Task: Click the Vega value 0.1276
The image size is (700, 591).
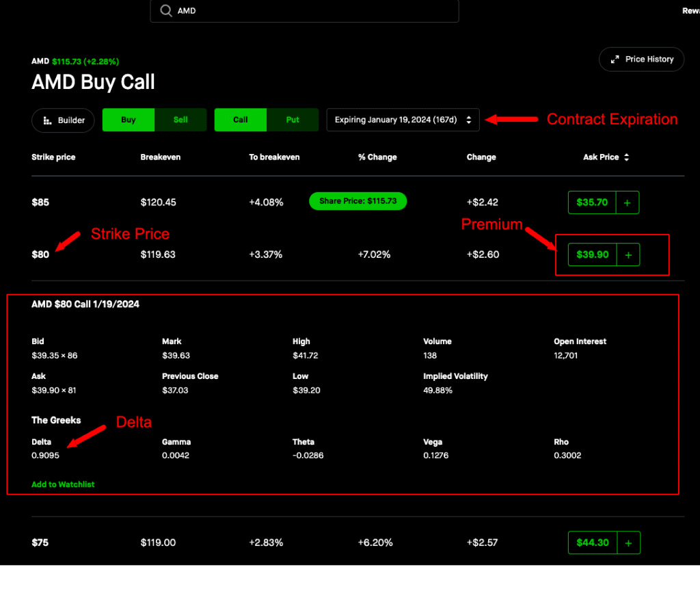Action: click(x=435, y=455)
